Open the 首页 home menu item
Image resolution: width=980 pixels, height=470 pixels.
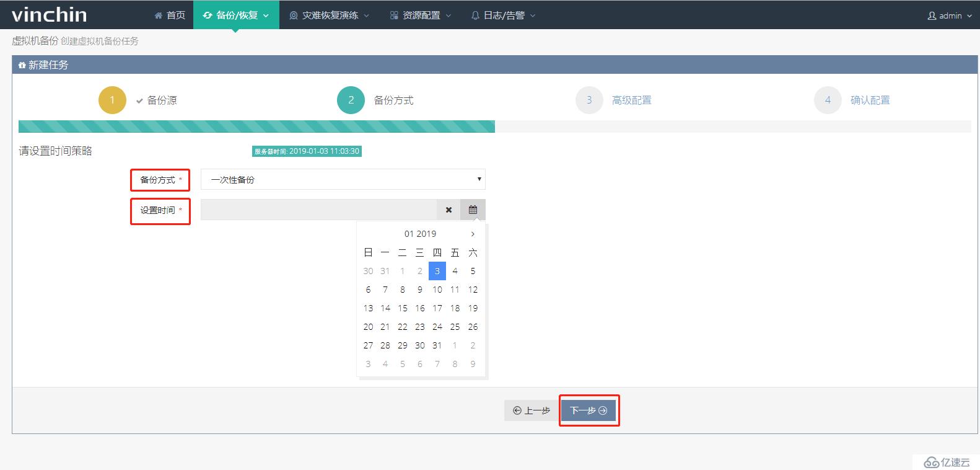click(170, 15)
